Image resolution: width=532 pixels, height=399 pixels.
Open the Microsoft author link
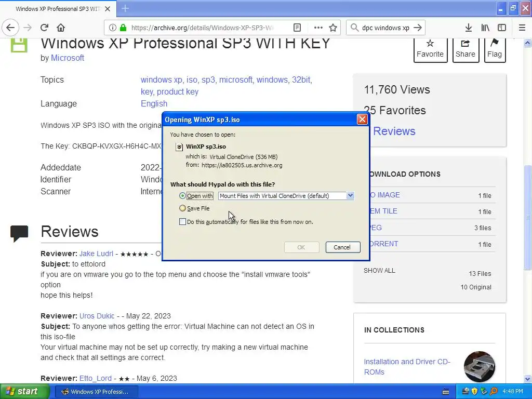click(x=68, y=58)
